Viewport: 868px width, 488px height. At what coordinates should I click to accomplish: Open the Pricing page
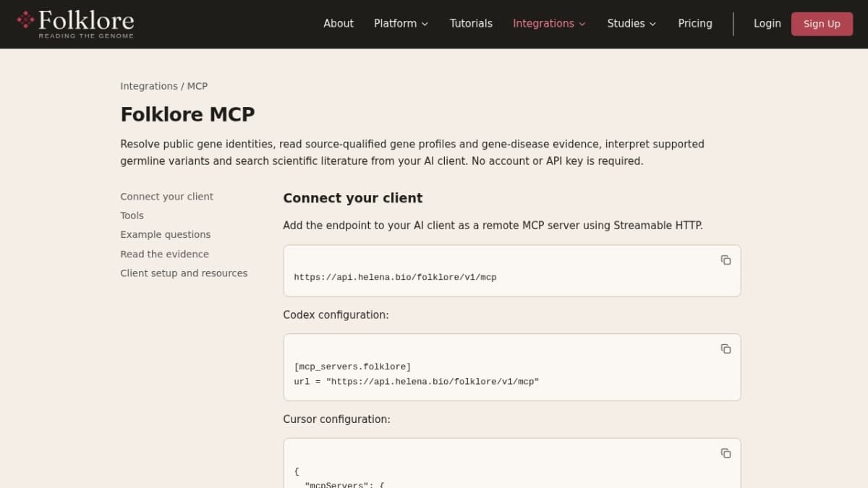tap(695, 23)
